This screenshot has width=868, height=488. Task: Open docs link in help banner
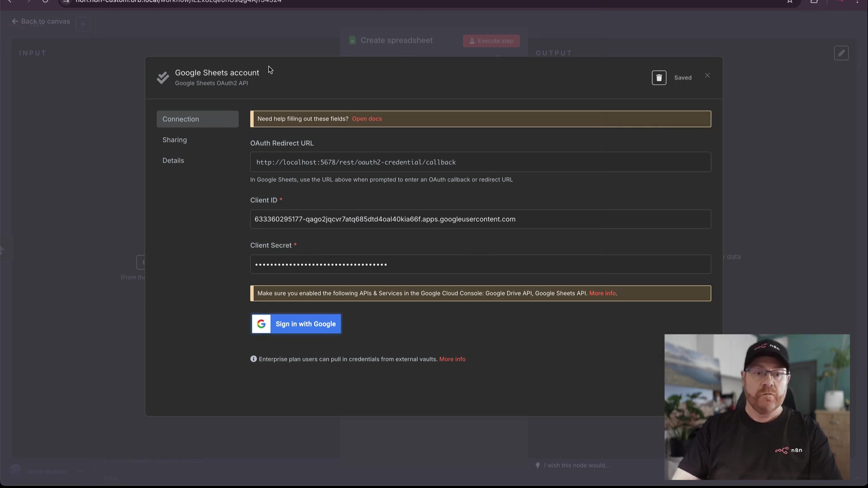tap(367, 119)
